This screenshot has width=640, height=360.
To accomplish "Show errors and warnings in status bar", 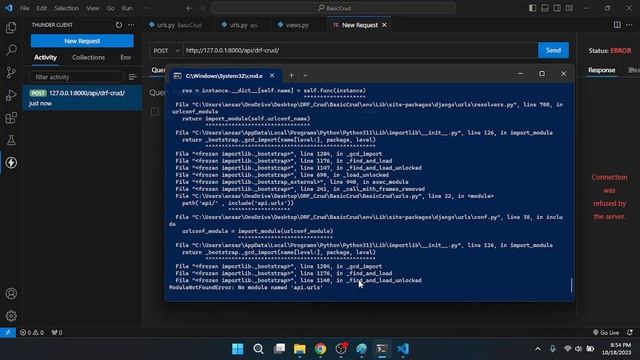I will [x=32, y=332].
